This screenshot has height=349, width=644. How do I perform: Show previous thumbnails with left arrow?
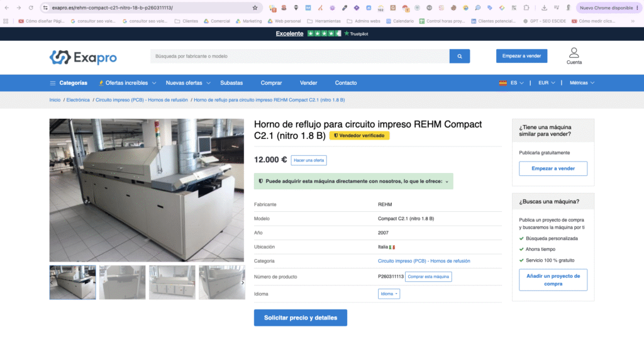(52, 282)
